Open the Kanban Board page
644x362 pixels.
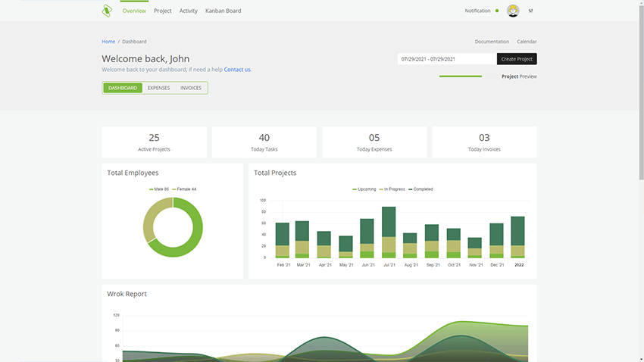(223, 11)
